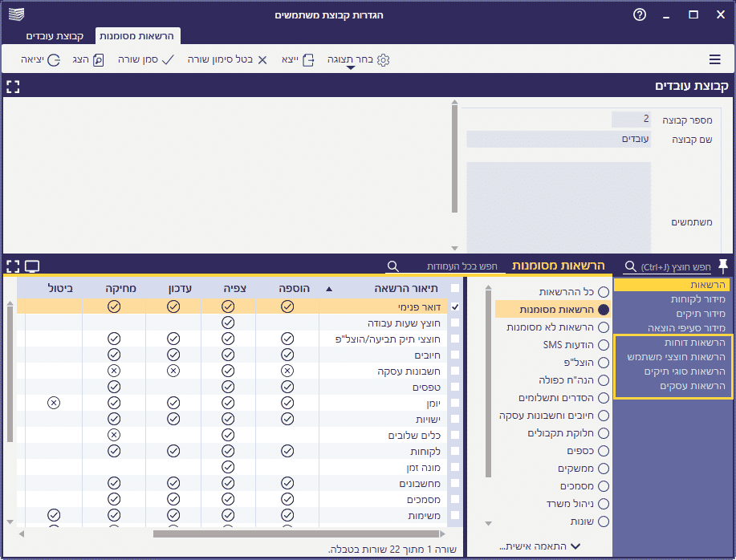Click the grid scroll-down arrow on left
Viewport: 736px width, 560px height.
pyautogui.click(x=10, y=521)
